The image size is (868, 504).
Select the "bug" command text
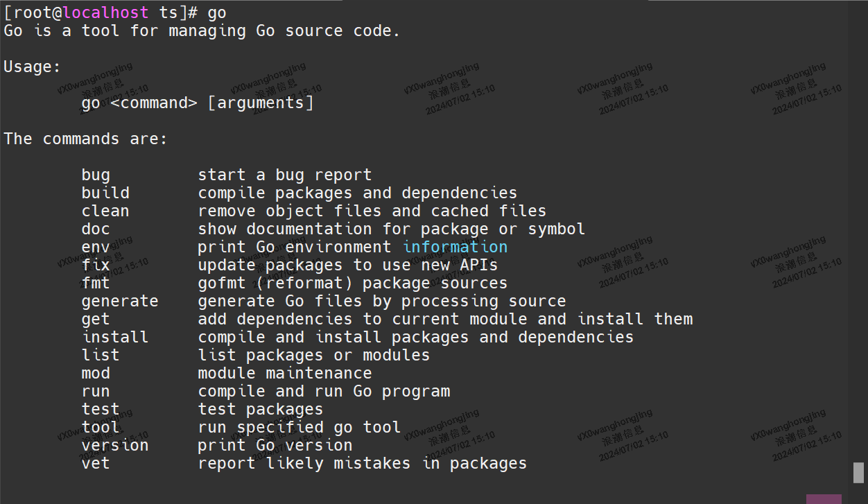tap(95, 175)
